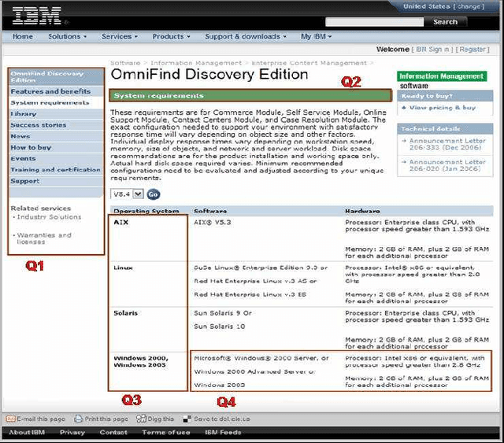
Task: Open Privacy footer link
Action: [x=72, y=433]
